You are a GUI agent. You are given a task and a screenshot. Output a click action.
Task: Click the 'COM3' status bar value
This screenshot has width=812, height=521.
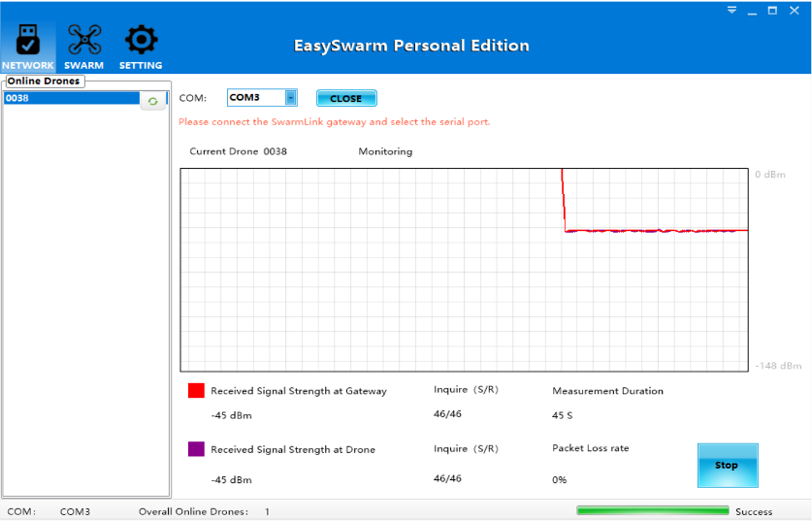point(75,511)
